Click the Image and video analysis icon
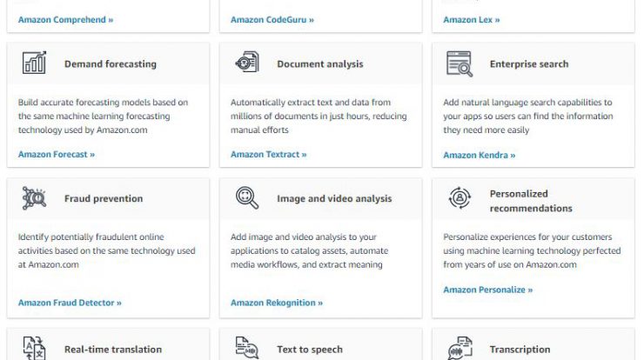Image resolution: width=644 pixels, height=360 pixels. 247,197
